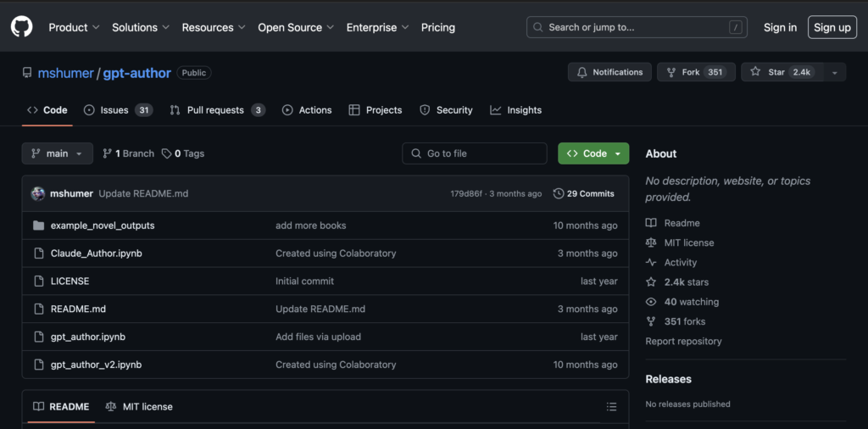868x429 pixels.
Task: Open the LICENSE file
Action: pos(70,281)
